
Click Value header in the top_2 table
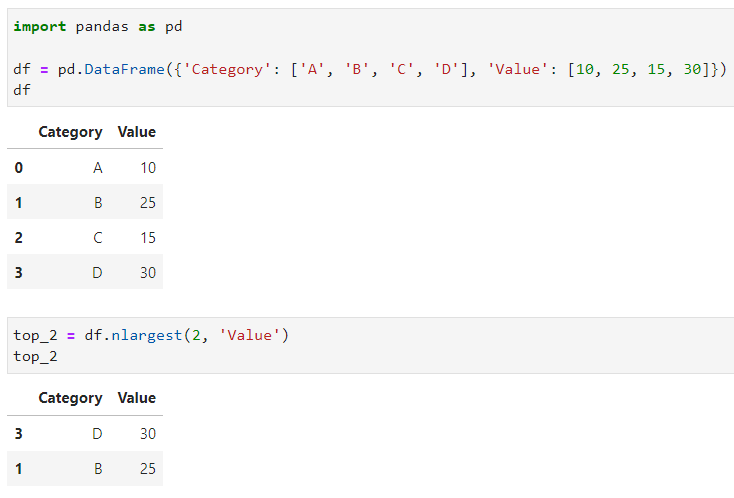click(137, 398)
